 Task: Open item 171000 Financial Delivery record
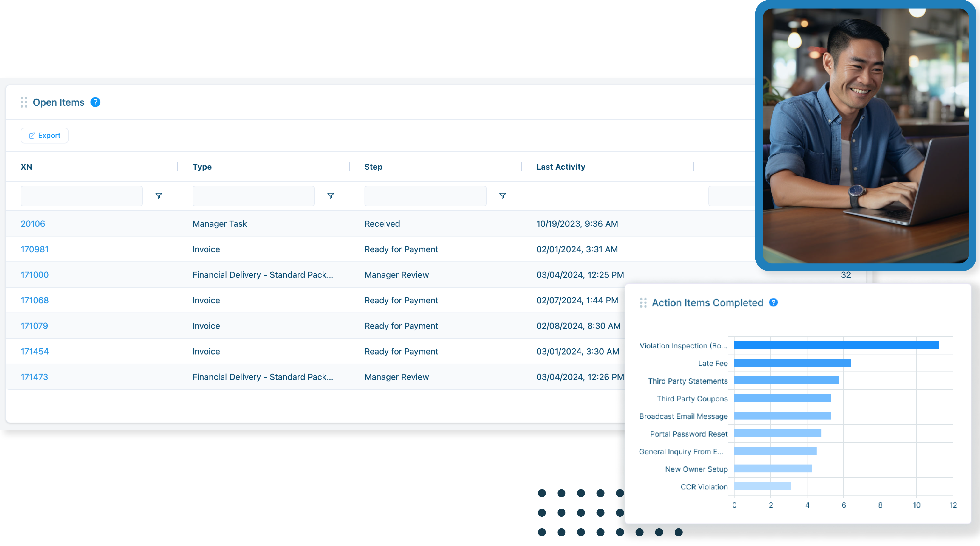tap(35, 275)
